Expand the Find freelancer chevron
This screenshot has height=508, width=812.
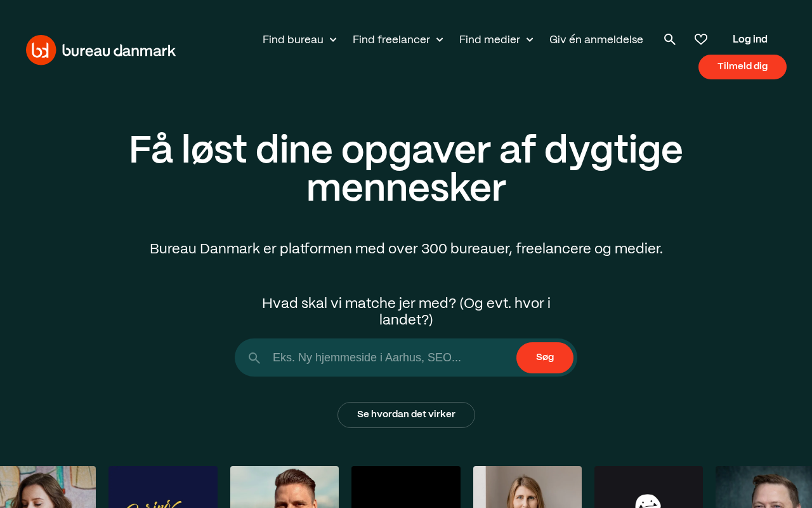pyautogui.click(x=440, y=40)
